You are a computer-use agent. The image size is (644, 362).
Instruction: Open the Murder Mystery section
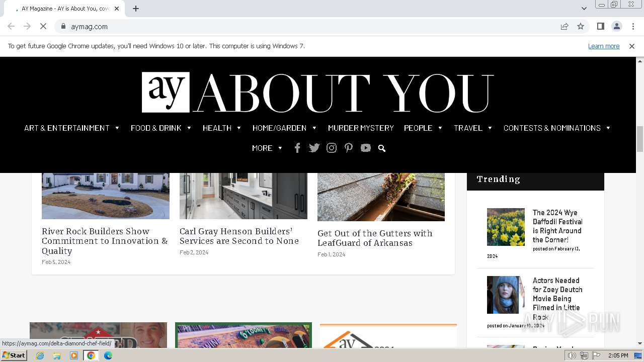pyautogui.click(x=361, y=128)
